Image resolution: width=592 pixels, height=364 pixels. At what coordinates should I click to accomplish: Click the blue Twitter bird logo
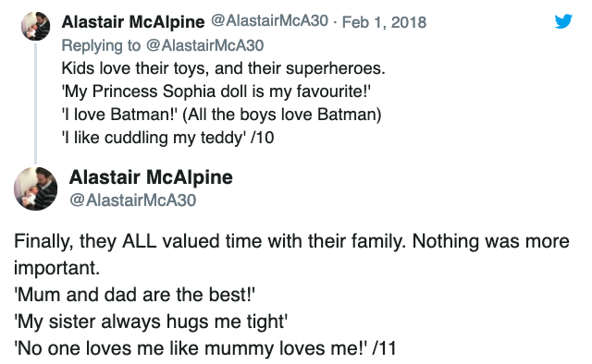click(563, 21)
